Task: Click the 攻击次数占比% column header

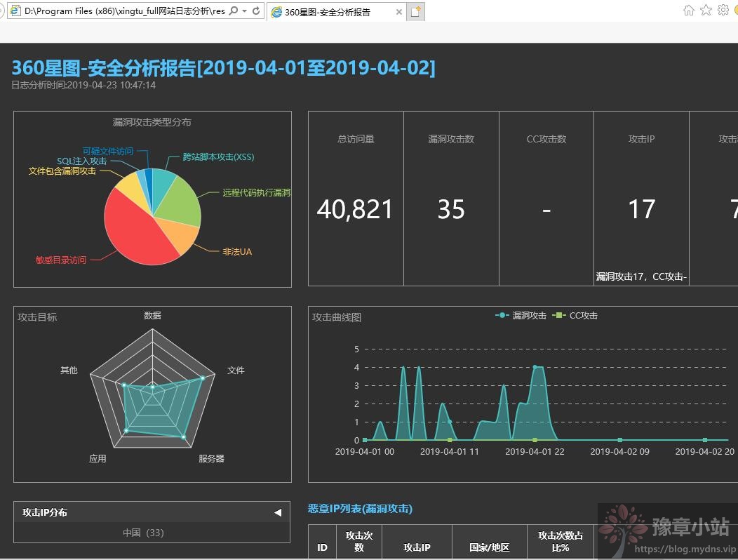Action: click(x=561, y=542)
